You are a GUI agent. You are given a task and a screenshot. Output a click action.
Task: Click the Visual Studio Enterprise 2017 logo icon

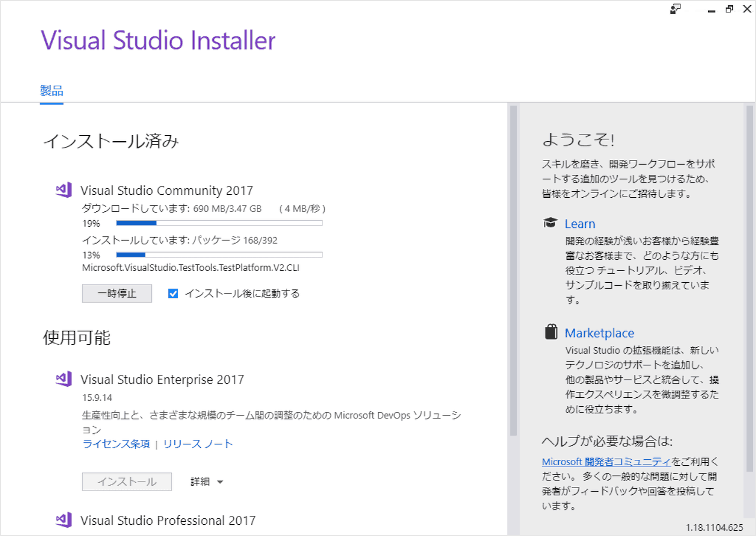[64, 379]
